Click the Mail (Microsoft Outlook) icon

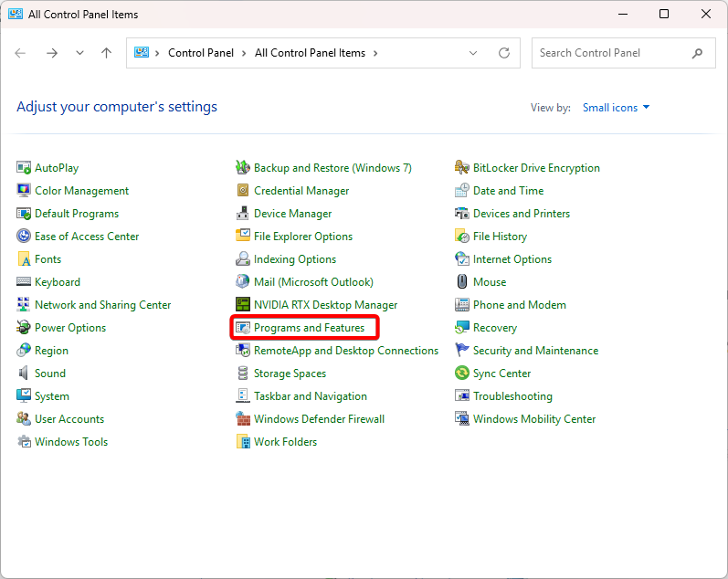[x=243, y=281]
